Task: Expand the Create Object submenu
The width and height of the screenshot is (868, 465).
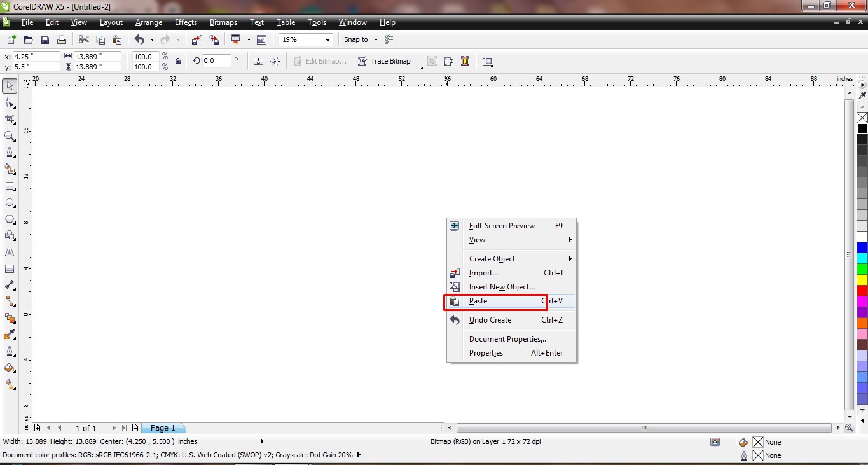Action: pos(570,259)
